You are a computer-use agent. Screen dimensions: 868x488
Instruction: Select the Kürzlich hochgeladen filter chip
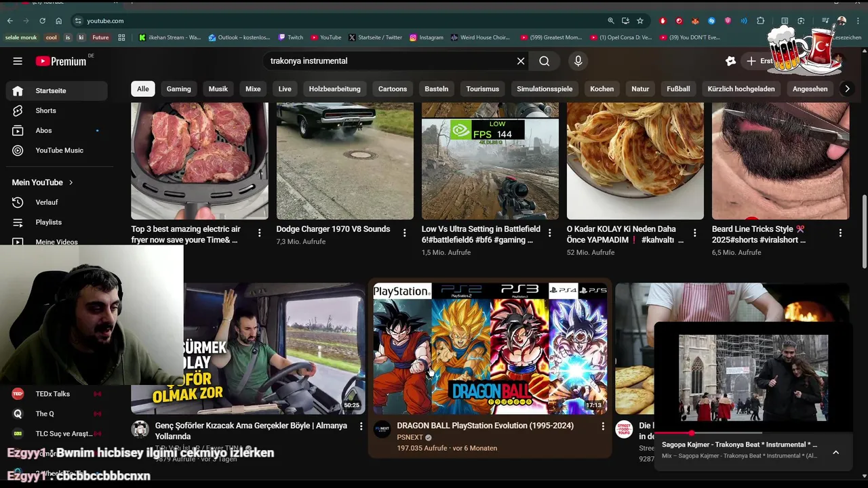pyautogui.click(x=741, y=89)
